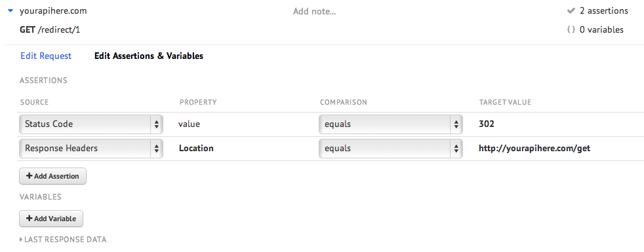This screenshot has width=644, height=252.
Task: Open the comparison dropdown for Location header
Action: pyautogui.click(x=391, y=149)
